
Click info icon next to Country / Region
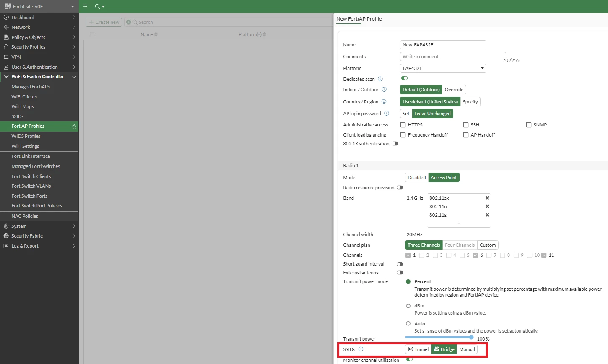(x=384, y=102)
